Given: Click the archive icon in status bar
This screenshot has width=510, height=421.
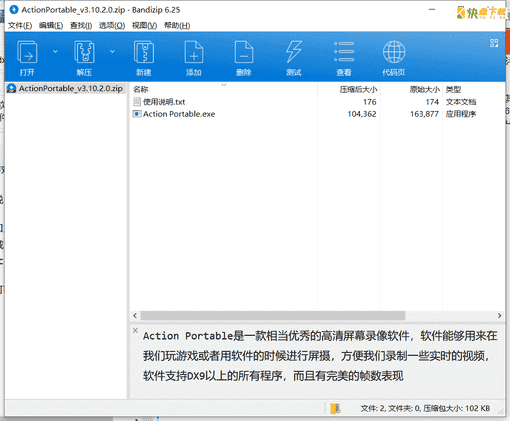Looking at the screenshot, I should (335, 408).
